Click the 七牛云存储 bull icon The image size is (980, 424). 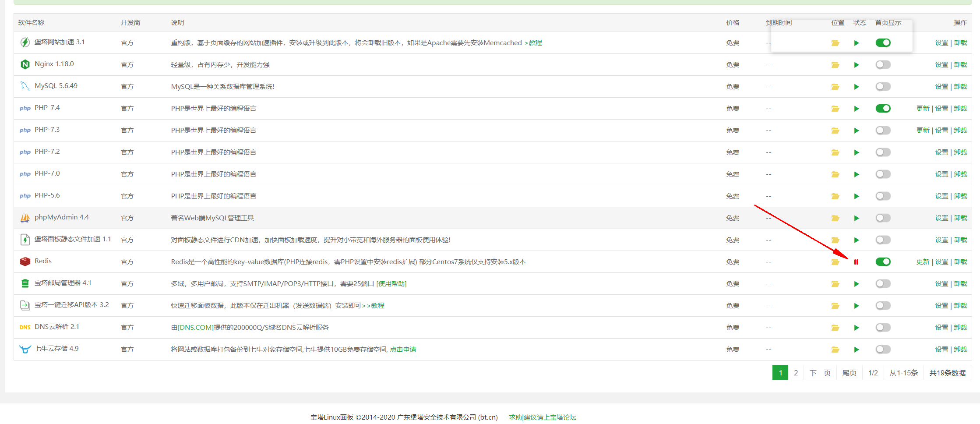coord(25,349)
